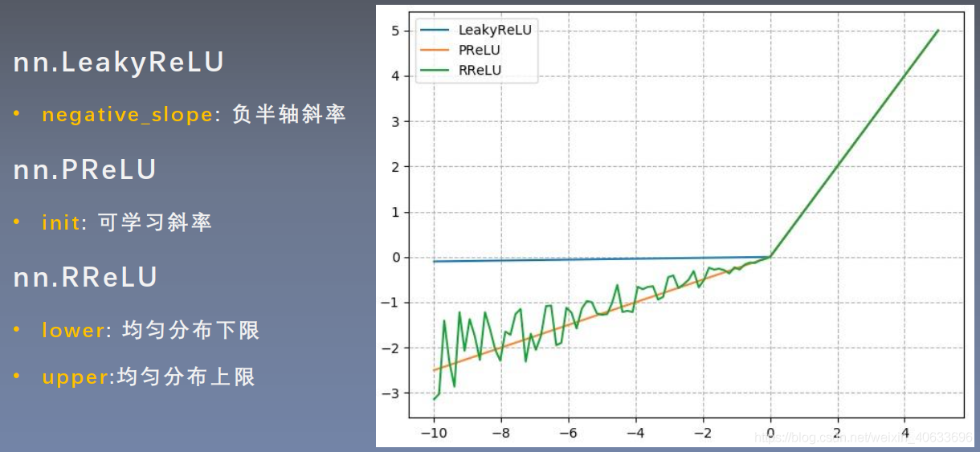
Task: Click the negative_slope parameter text
Action: pos(127,115)
